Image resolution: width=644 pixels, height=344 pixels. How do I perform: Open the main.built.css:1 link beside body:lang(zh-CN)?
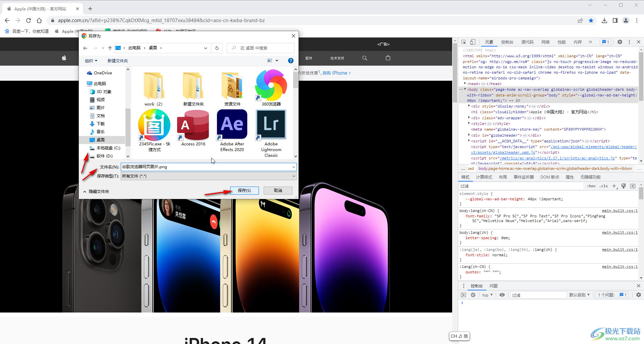[620, 211]
